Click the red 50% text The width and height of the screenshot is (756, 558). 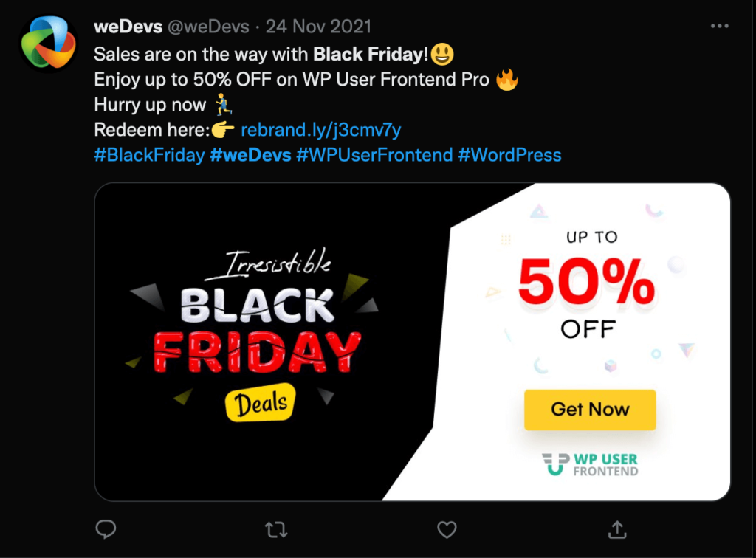[586, 283]
